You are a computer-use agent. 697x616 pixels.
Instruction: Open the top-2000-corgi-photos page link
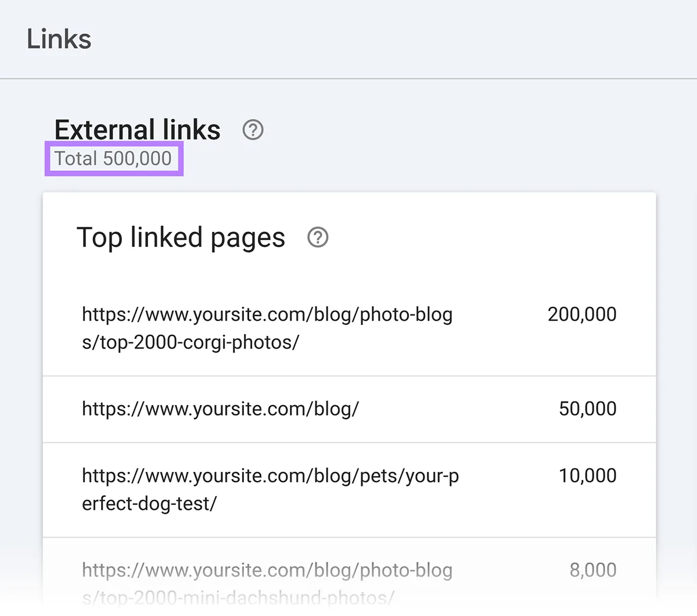267,328
